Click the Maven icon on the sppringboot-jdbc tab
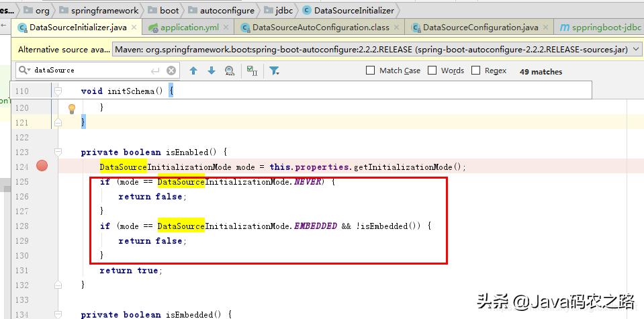 click(x=565, y=28)
